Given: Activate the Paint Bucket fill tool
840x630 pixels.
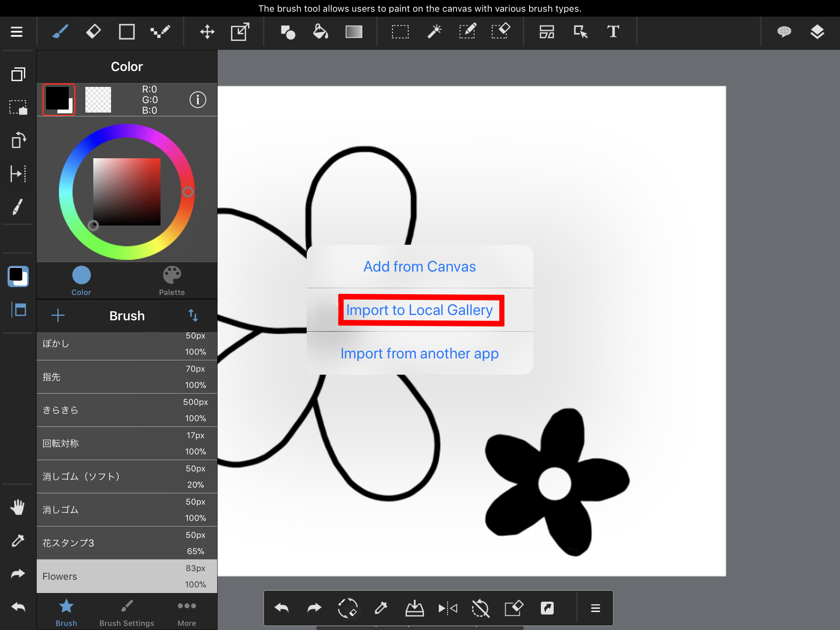Looking at the screenshot, I should [x=320, y=32].
